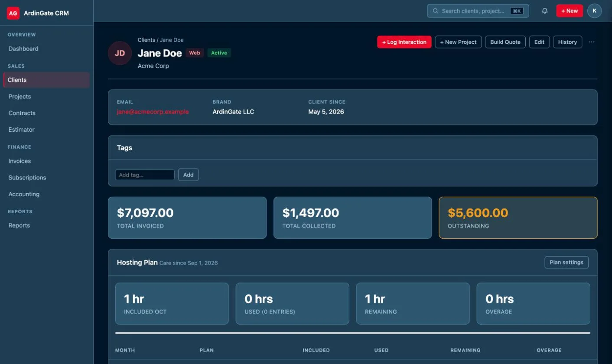Open the Dashboard page
612x364 pixels.
click(x=46, y=49)
